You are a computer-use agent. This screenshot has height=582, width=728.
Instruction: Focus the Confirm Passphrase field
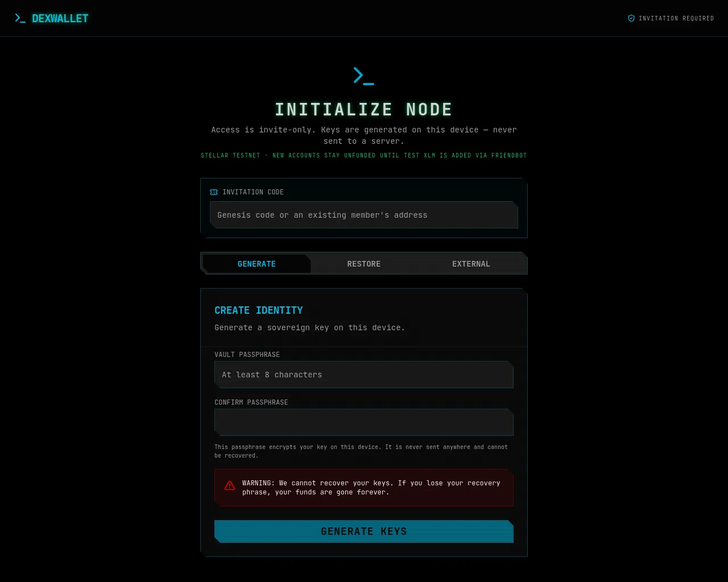(x=364, y=422)
